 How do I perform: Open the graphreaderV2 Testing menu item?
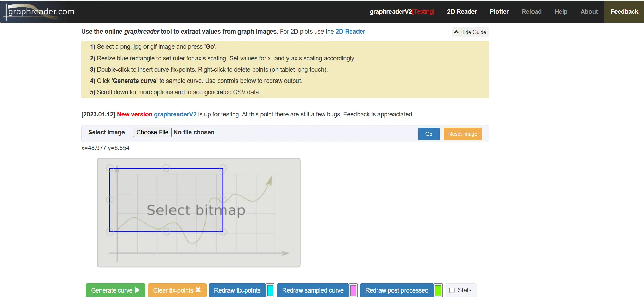coord(402,12)
